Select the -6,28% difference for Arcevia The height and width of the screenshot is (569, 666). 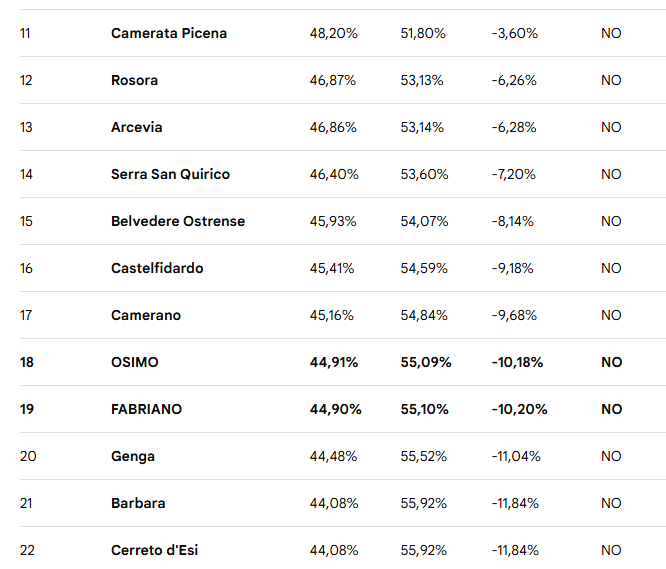click(x=515, y=127)
